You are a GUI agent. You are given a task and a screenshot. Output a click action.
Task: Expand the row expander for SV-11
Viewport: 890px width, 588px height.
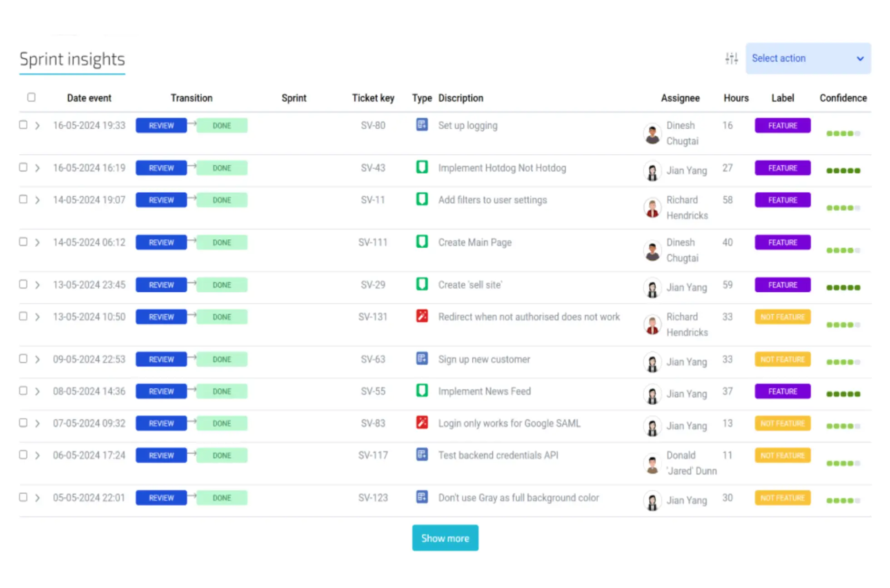click(x=37, y=200)
